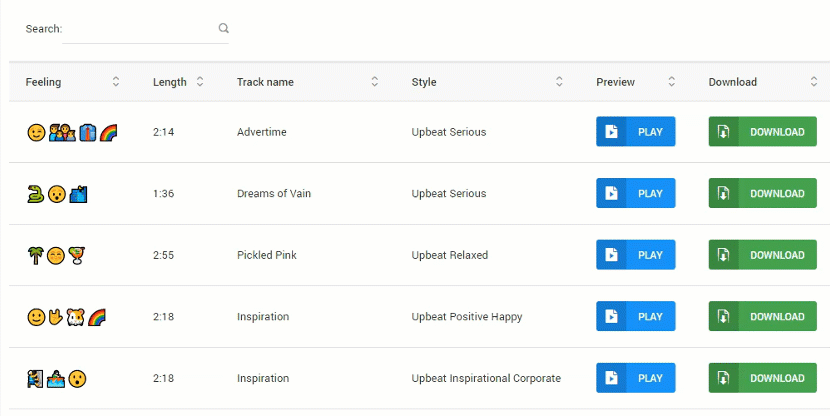This screenshot has width=830, height=416.
Task: Click the search magnifier icon
Action: point(224,29)
